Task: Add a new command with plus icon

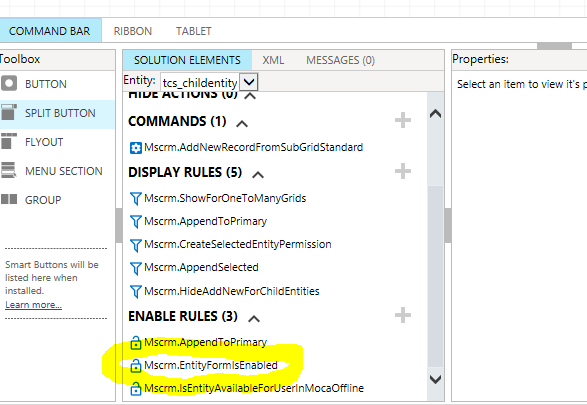Action: [403, 120]
